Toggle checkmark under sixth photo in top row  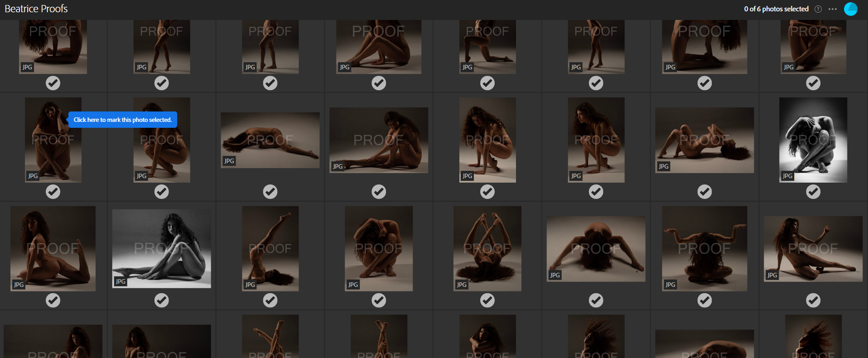point(596,83)
